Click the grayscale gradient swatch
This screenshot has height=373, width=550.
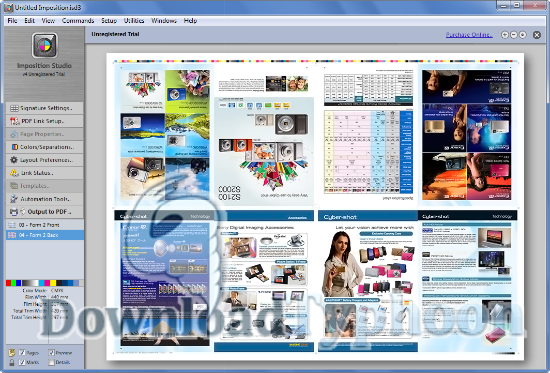point(30,283)
